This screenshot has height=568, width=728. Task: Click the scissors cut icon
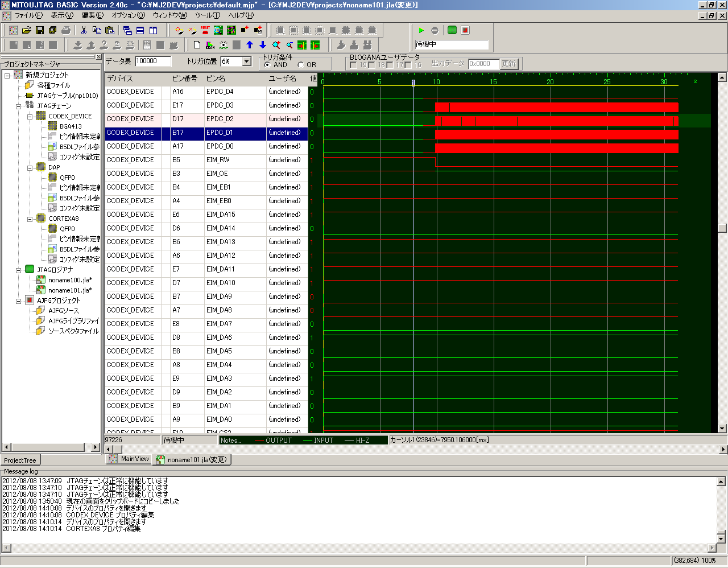coord(84,30)
